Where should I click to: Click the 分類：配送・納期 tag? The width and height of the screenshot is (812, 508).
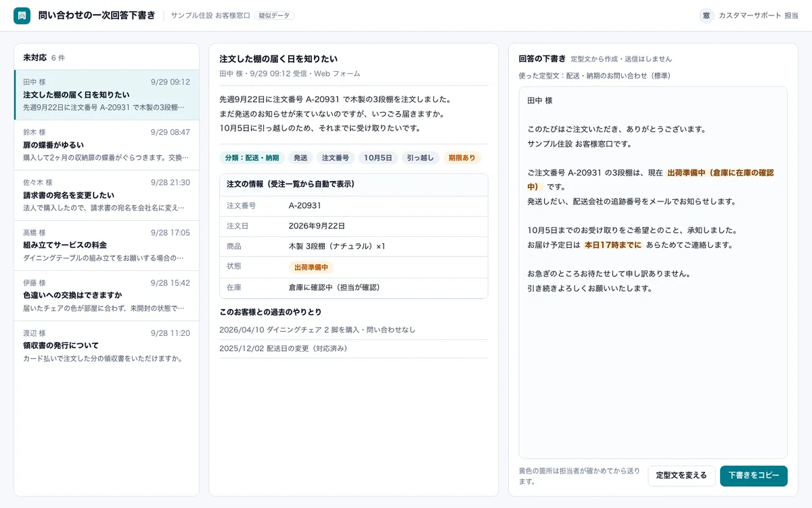(x=252, y=158)
